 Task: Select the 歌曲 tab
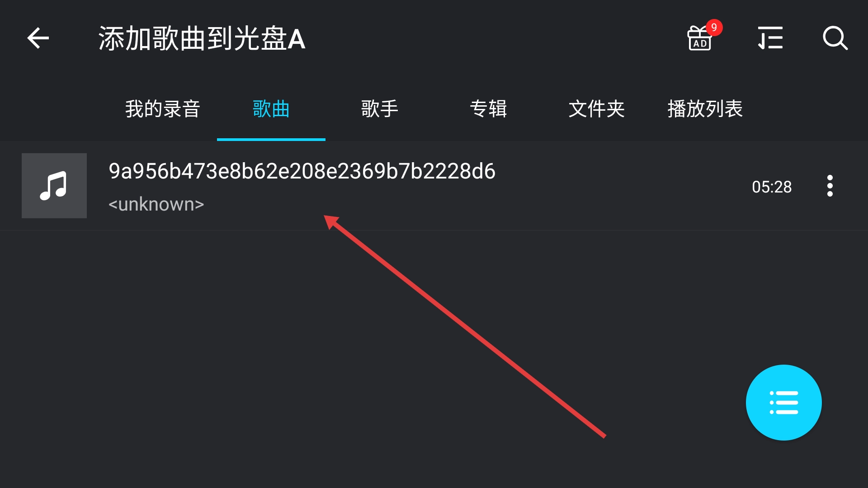click(x=271, y=109)
